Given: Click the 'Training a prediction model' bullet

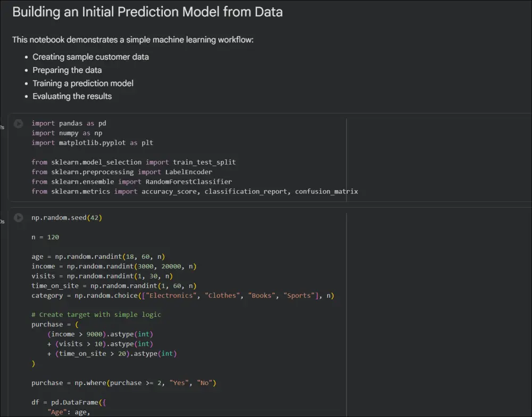Looking at the screenshot, I should pyautogui.click(x=83, y=84).
